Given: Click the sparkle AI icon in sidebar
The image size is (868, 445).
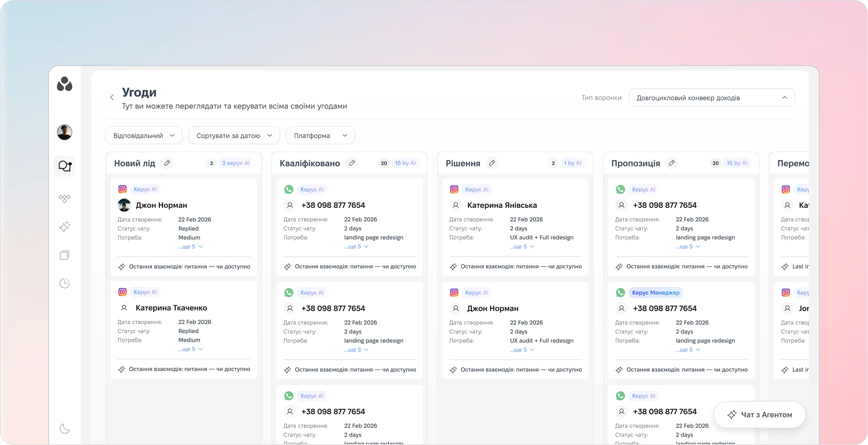Looking at the screenshot, I should tap(65, 227).
